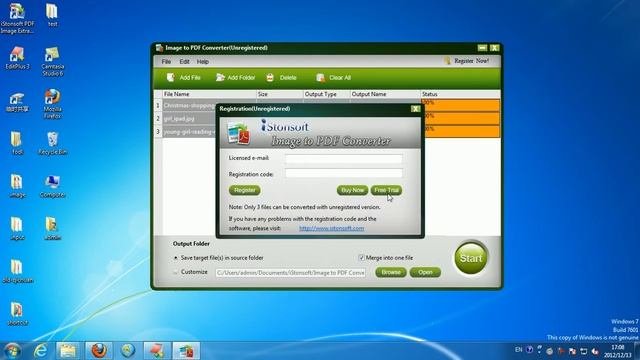Click the Browse button

[391, 272]
